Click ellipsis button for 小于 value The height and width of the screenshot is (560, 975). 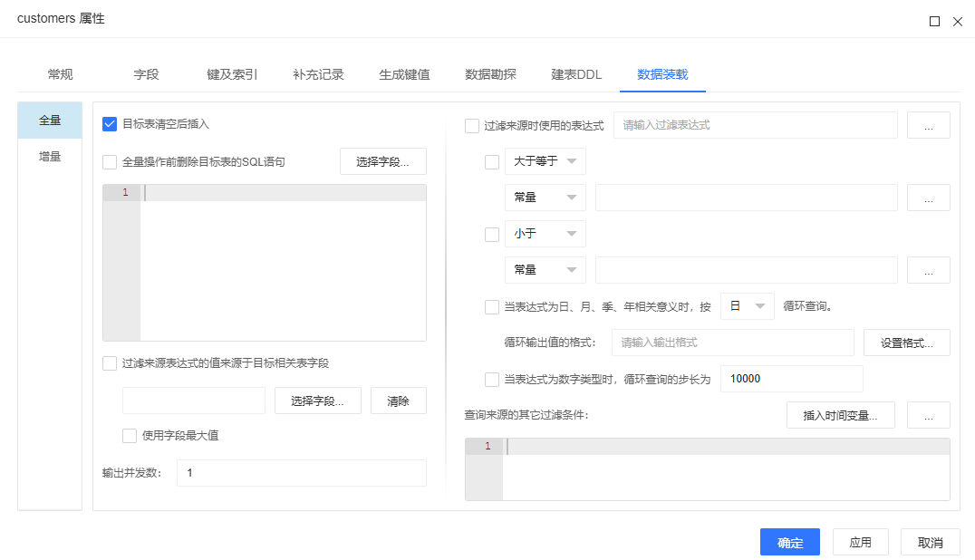click(x=929, y=270)
